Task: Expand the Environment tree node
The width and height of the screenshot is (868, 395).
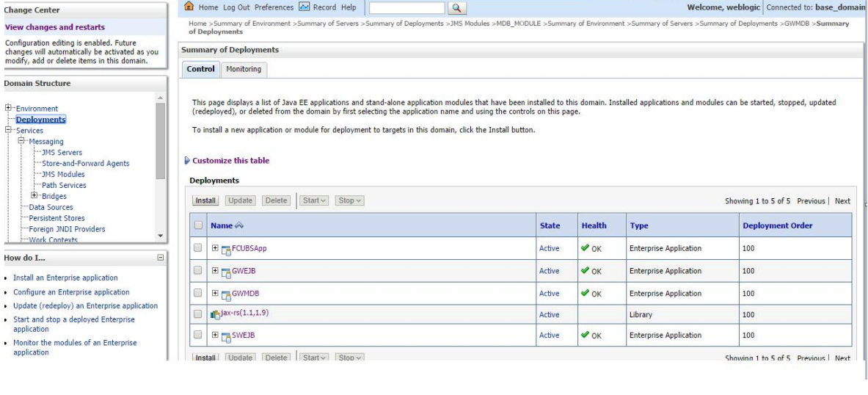Action: pyautogui.click(x=8, y=108)
